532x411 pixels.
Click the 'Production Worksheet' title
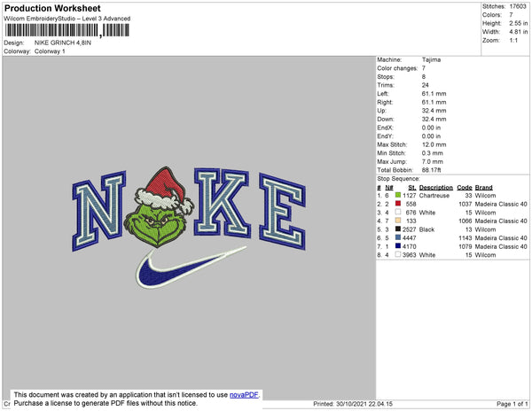click(x=52, y=9)
